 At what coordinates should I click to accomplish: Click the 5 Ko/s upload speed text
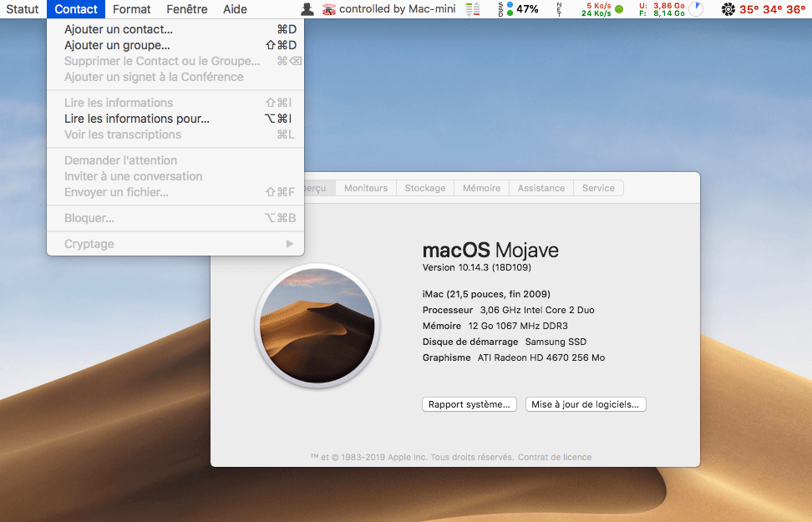[598, 6]
